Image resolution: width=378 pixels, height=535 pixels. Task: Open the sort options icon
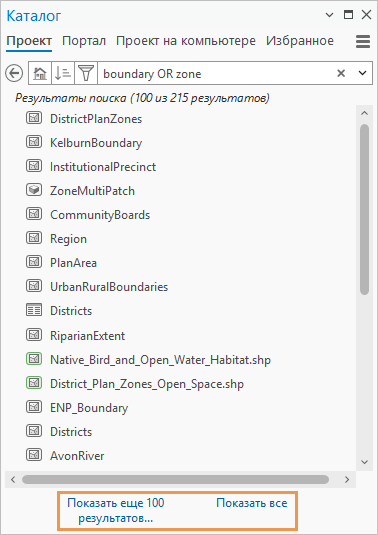63,73
